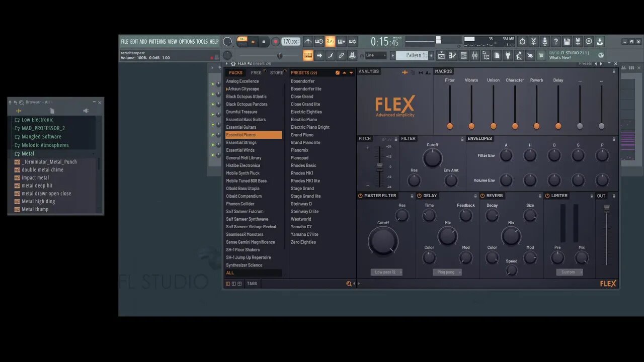The height and width of the screenshot is (362, 644).
Task: Toggle the PAT pattern mode button
Action: click(x=242, y=39)
